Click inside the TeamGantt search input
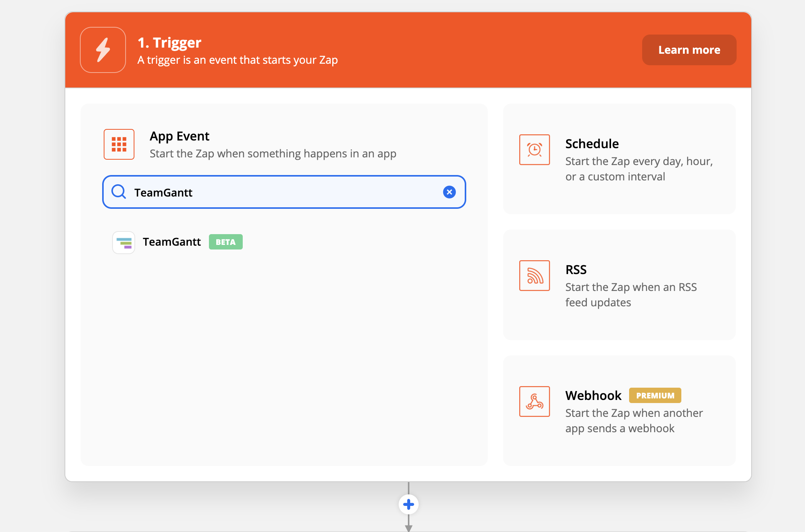 [269, 192]
